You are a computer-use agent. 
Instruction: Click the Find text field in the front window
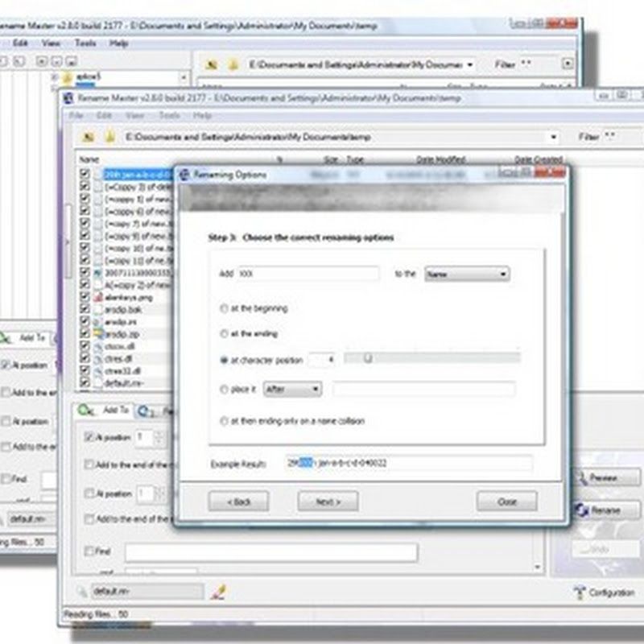point(271,552)
